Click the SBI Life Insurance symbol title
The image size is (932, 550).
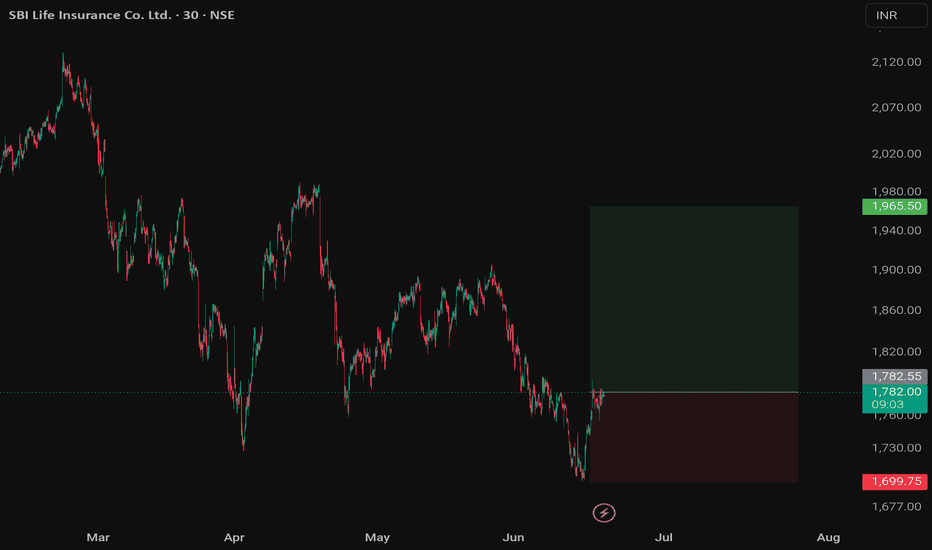tap(121, 15)
